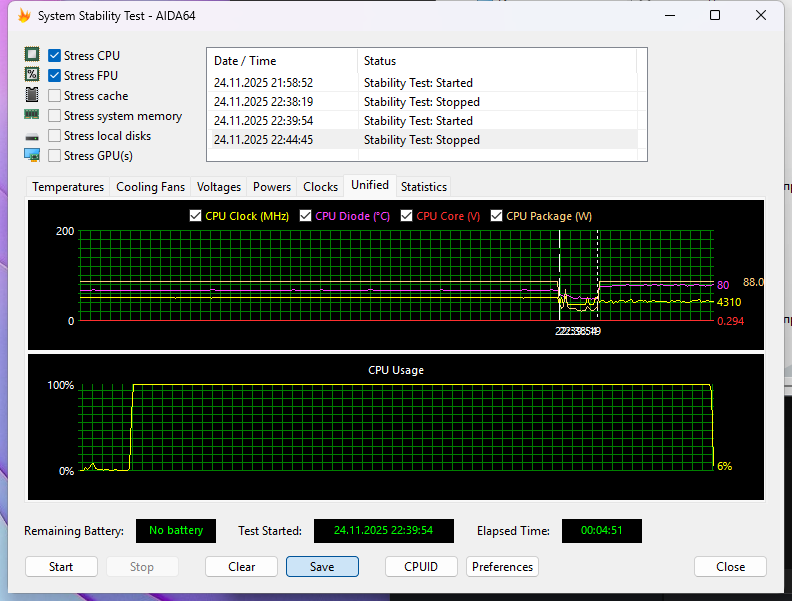This screenshot has width=792, height=601.
Task: Select the Unified tab
Action: click(x=370, y=185)
